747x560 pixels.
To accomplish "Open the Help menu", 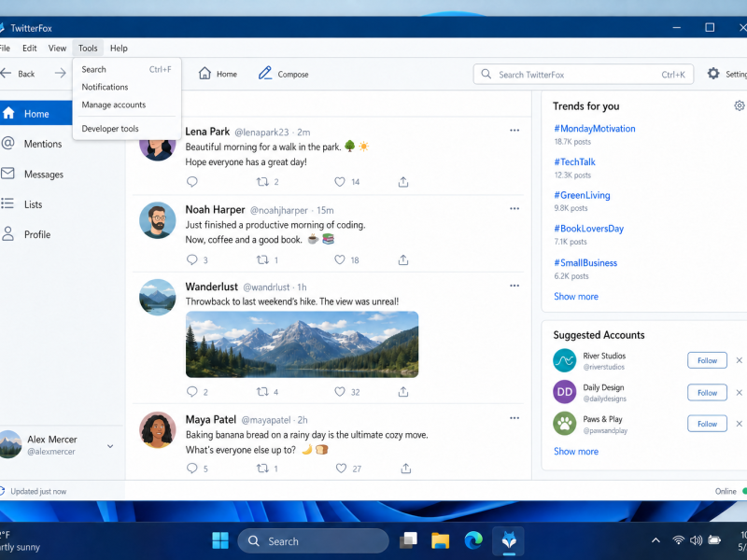I will 119,49.
